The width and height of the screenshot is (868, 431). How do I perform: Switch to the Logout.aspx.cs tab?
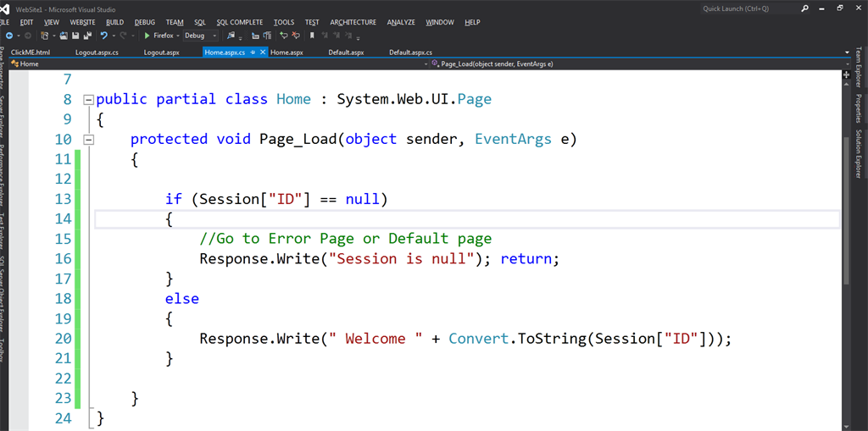(x=97, y=52)
